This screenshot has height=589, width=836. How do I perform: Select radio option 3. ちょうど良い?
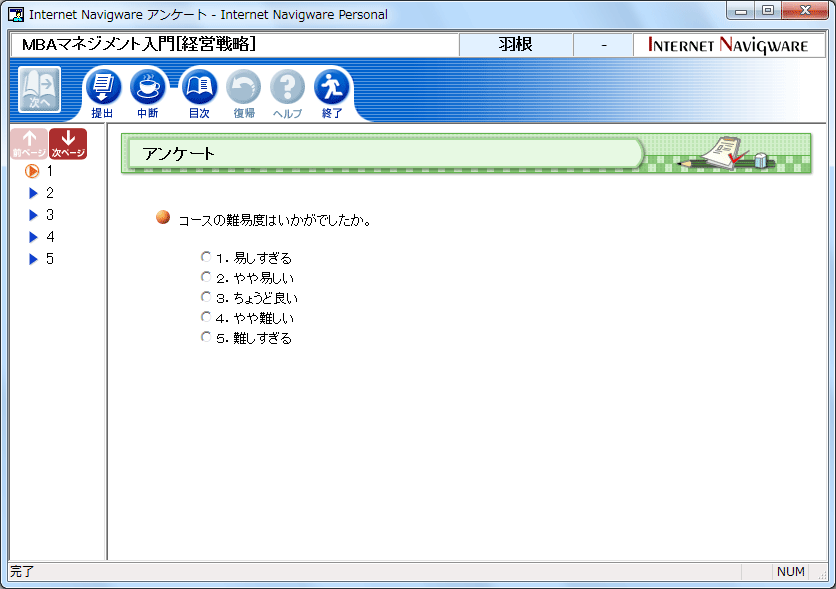(x=206, y=296)
